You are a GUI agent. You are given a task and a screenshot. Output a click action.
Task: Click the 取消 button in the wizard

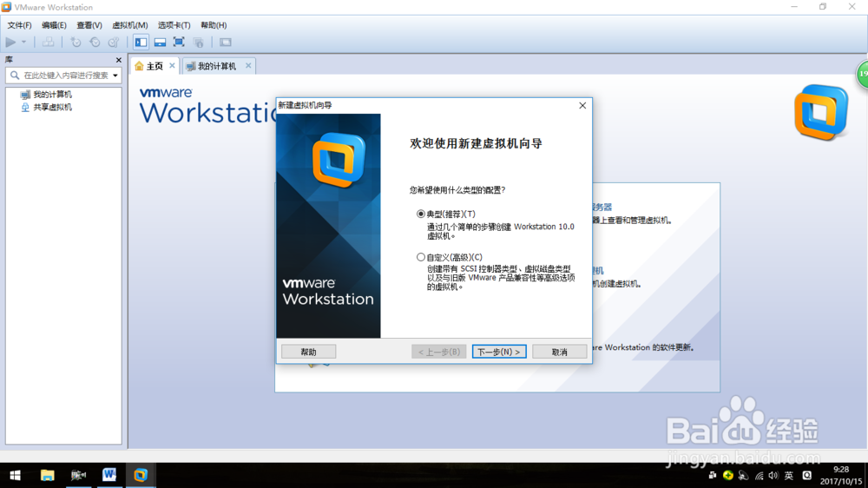(560, 352)
